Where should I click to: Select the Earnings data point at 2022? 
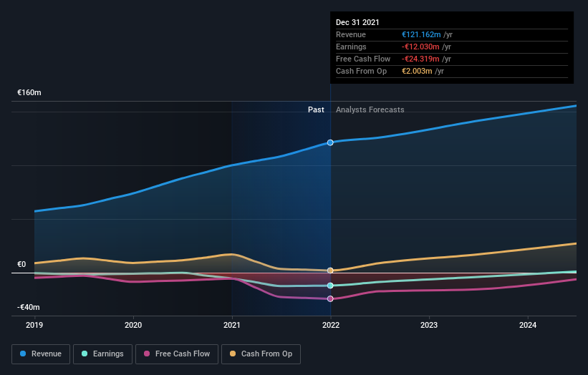pyautogui.click(x=330, y=286)
